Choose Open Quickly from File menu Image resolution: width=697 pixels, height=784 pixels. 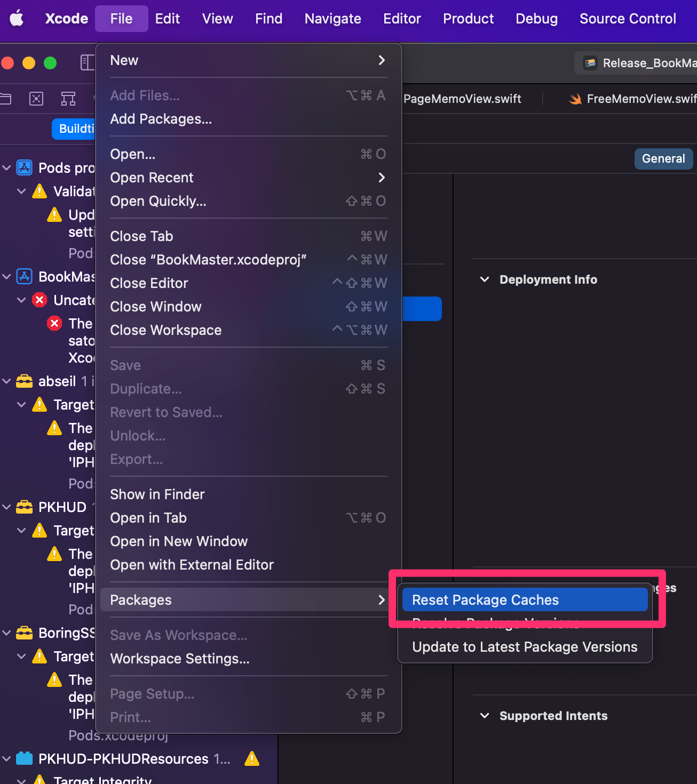[158, 201]
